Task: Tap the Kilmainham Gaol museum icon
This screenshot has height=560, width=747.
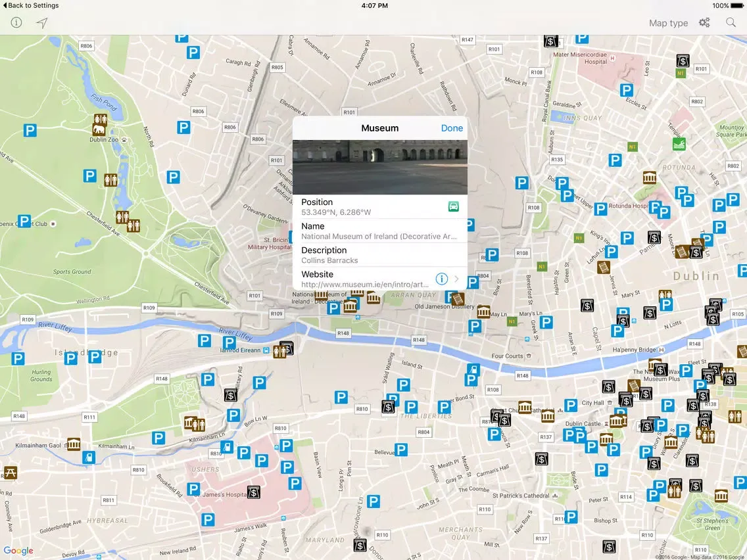Action: [74, 444]
